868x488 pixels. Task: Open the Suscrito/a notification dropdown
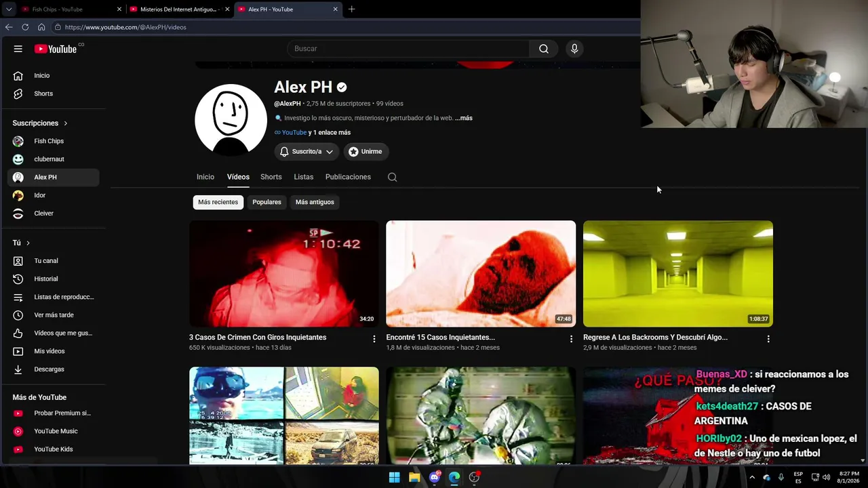click(307, 152)
